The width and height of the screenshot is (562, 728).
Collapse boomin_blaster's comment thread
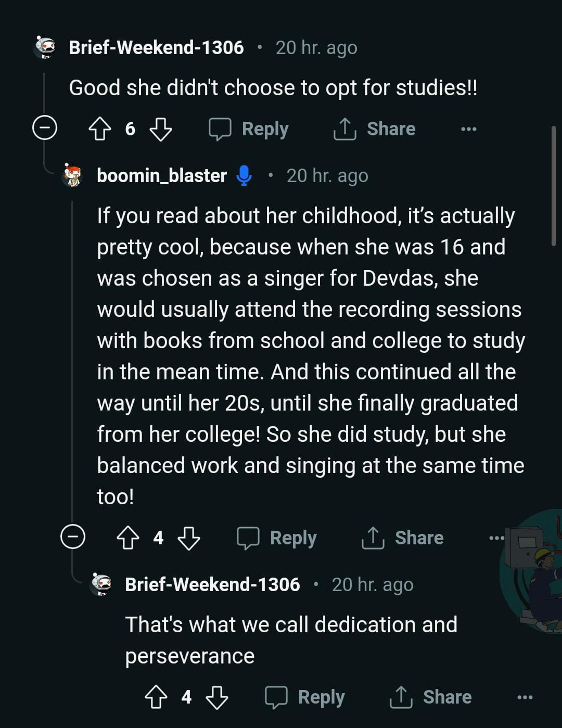point(73,537)
